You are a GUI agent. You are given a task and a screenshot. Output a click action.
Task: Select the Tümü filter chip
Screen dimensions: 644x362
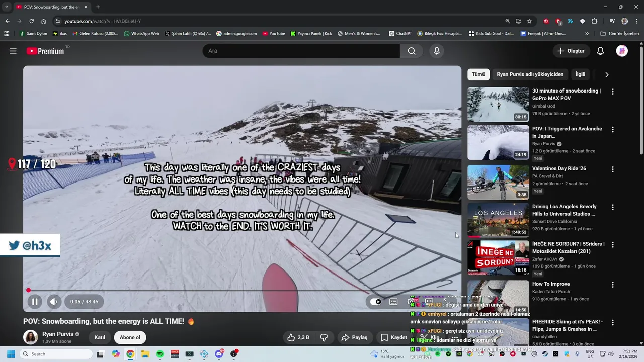coord(478,74)
